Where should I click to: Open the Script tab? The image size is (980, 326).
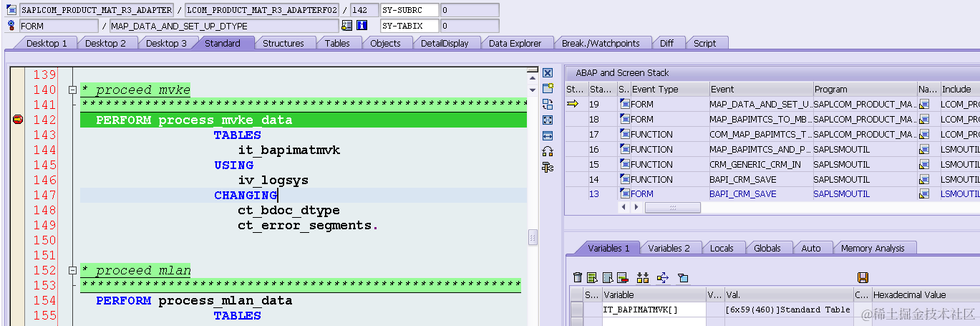click(x=704, y=43)
